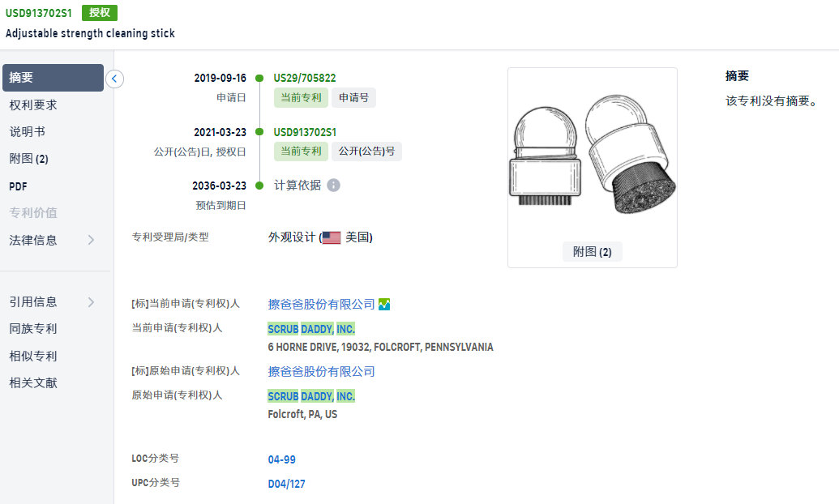Select 专利价值 in the sidebar

33,212
